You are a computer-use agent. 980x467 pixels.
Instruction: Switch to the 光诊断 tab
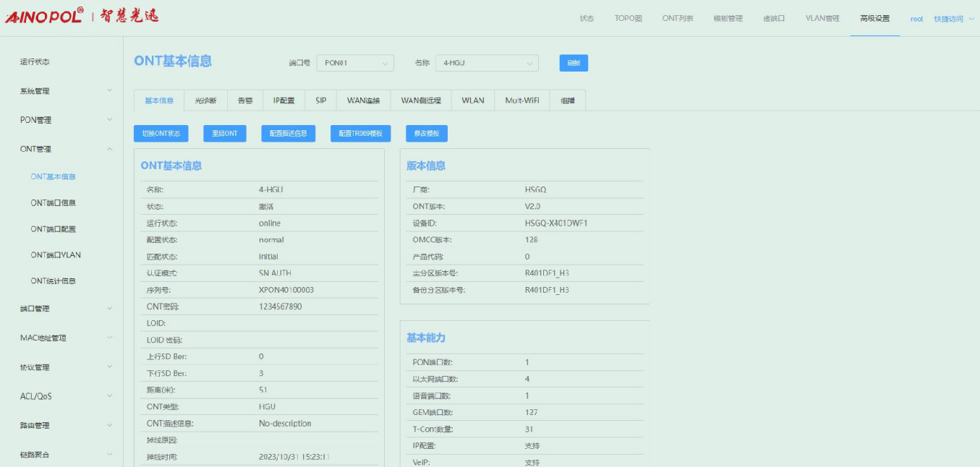(x=205, y=100)
